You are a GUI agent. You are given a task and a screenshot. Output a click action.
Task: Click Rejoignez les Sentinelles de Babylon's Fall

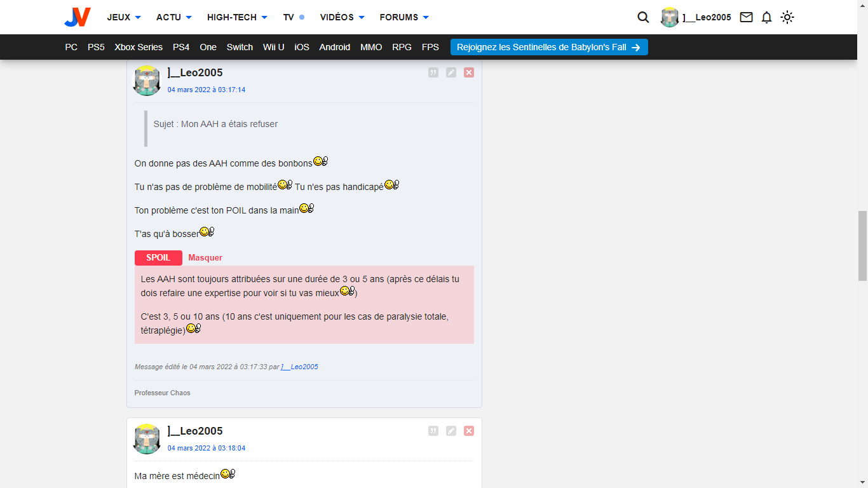[549, 47]
